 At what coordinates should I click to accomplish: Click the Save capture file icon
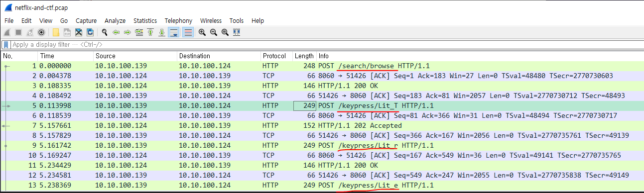click(67, 32)
